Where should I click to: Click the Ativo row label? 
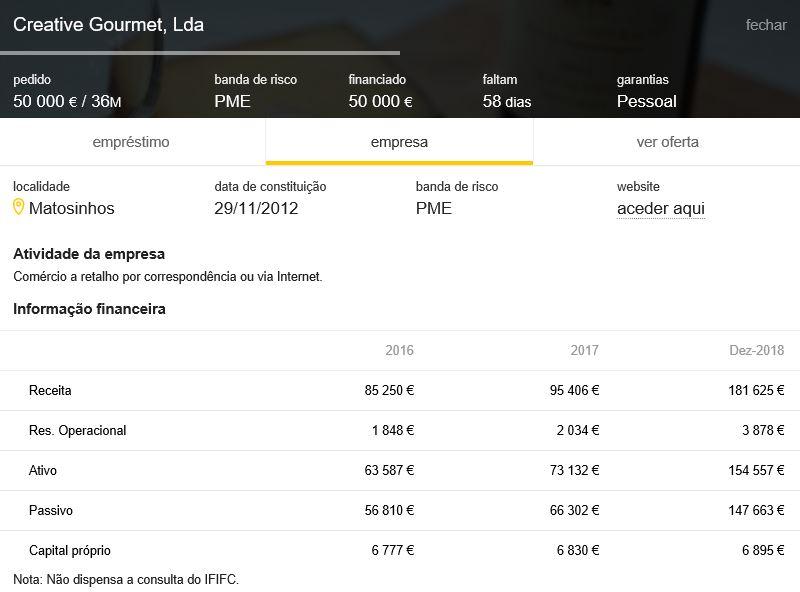(x=43, y=471)
